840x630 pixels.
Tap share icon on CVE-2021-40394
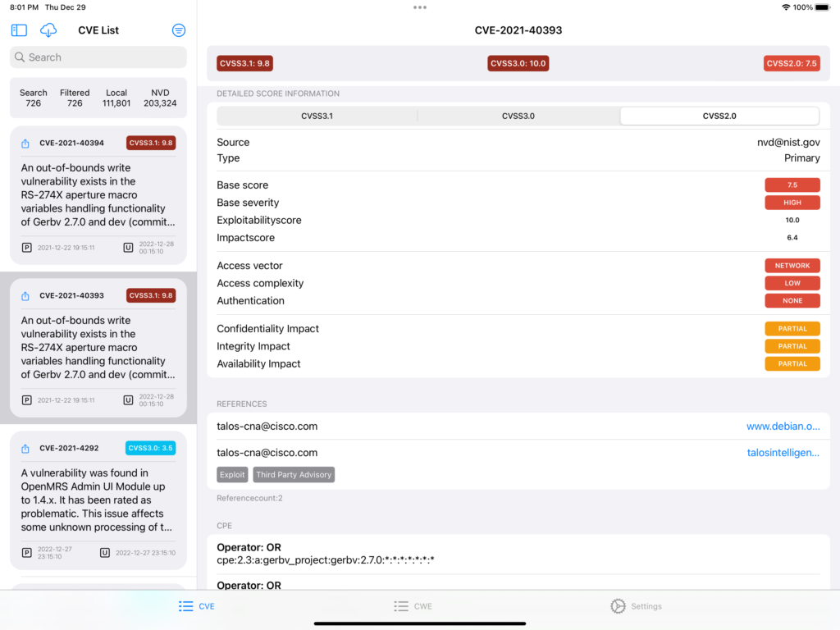[25, 144]
